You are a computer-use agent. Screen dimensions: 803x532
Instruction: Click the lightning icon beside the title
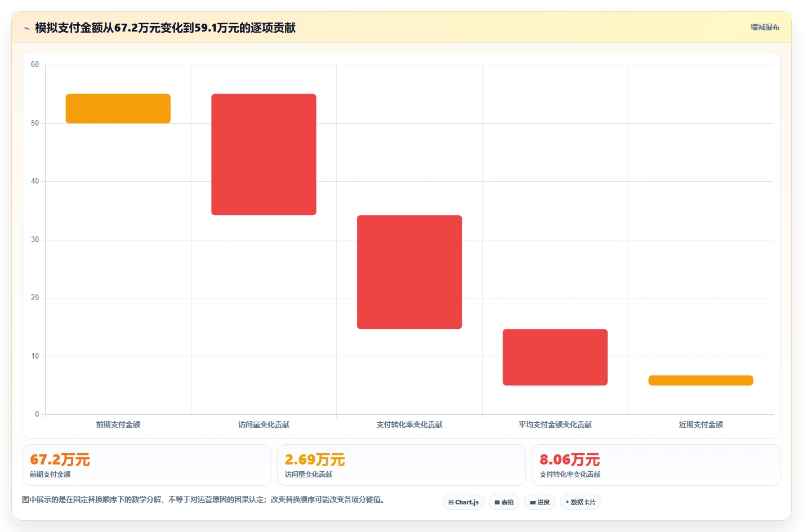26,28
